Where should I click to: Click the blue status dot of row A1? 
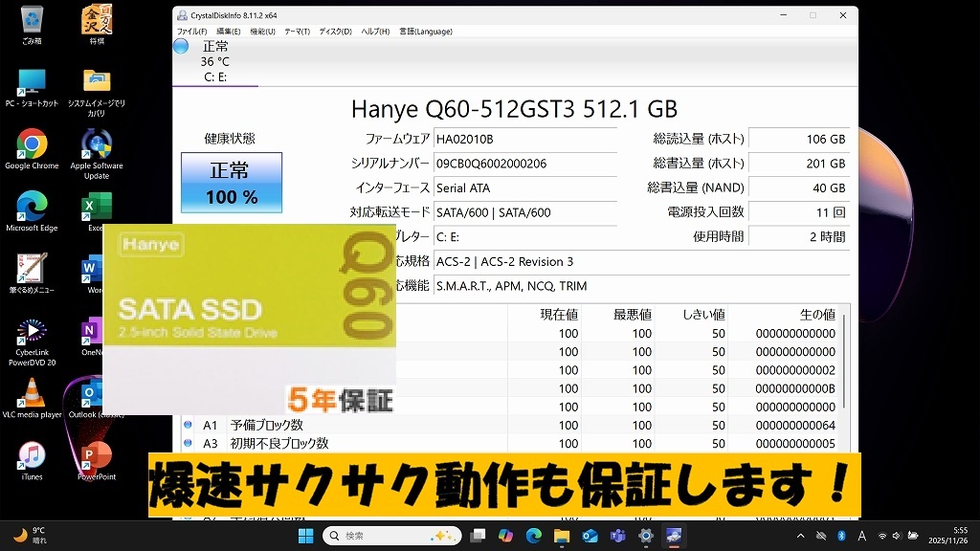(188, 424)
